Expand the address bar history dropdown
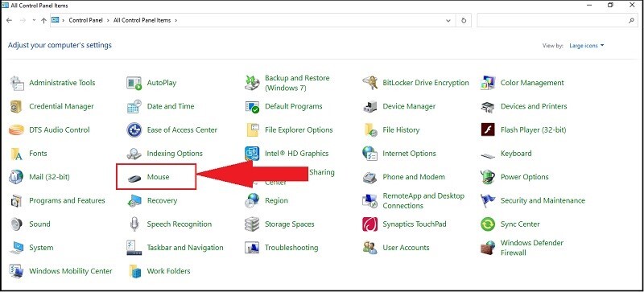644x292 pixels. tap(448, 20)
